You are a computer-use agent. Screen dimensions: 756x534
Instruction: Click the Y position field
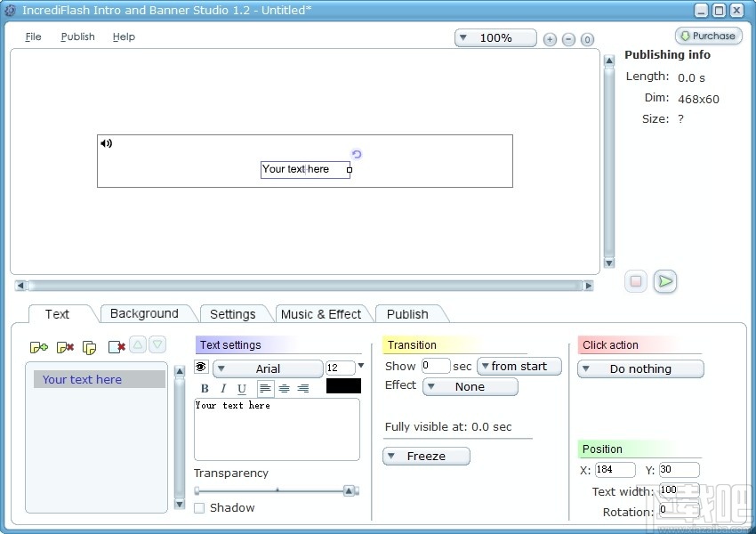(x=679, y=469)
